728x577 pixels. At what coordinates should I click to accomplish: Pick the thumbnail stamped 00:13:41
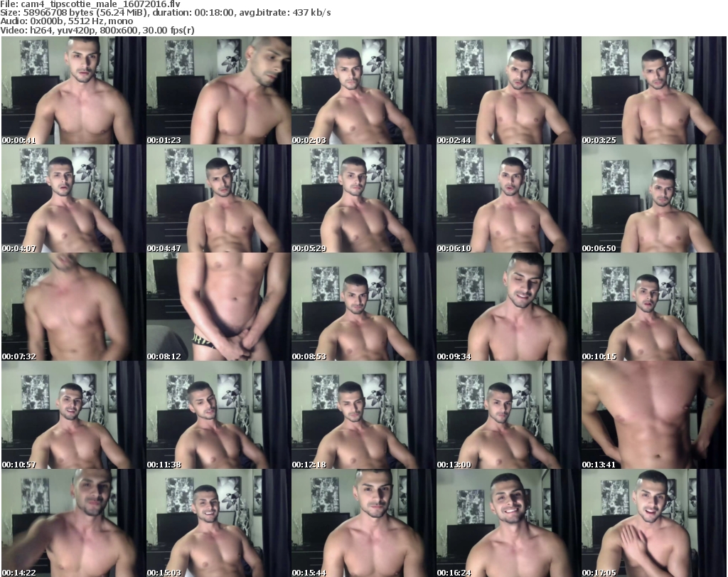pos(654,415)
